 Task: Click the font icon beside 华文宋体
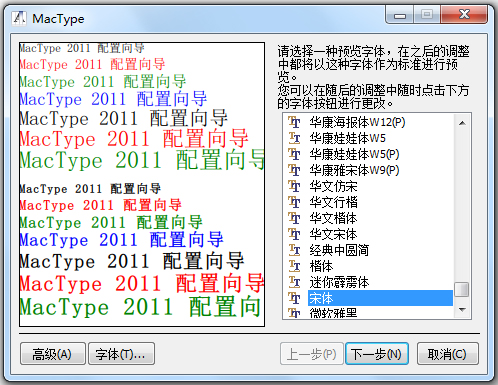294,234
